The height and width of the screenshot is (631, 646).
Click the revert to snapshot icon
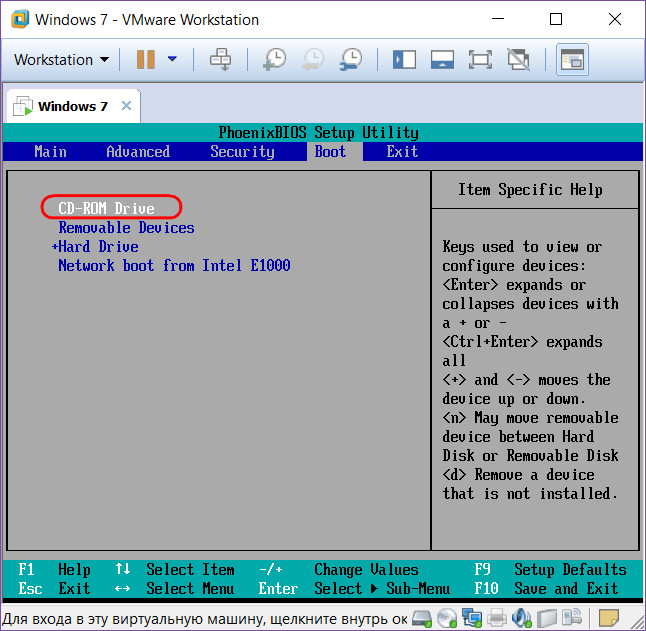click(313, 60)
